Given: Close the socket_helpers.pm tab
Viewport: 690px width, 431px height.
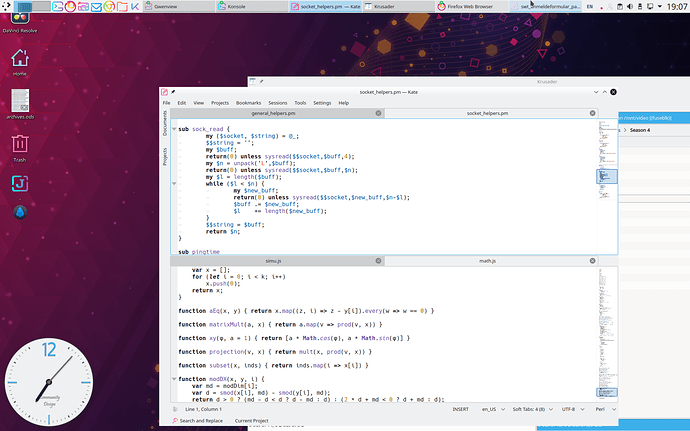Looking at the screenshot, I should pyautogui.click(x=593, y=113).
